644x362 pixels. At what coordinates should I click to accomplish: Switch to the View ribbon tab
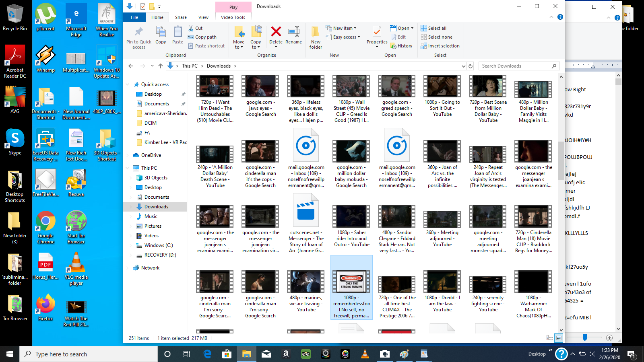point(203,17)
